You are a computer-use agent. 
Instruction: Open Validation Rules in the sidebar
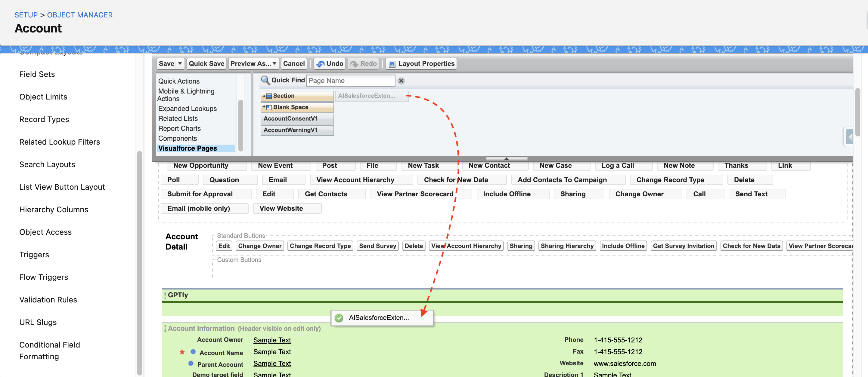tap(48, 299)
